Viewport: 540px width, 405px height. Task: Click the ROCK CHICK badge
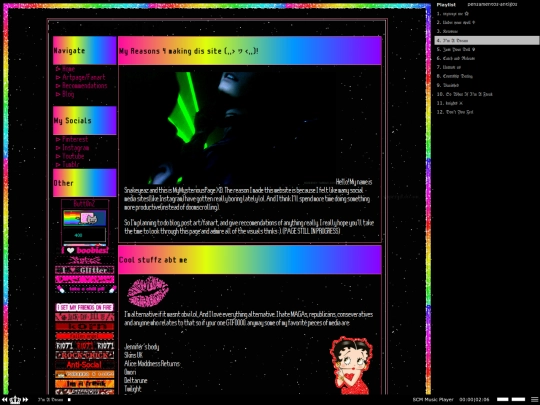click(x=85, y=355)
